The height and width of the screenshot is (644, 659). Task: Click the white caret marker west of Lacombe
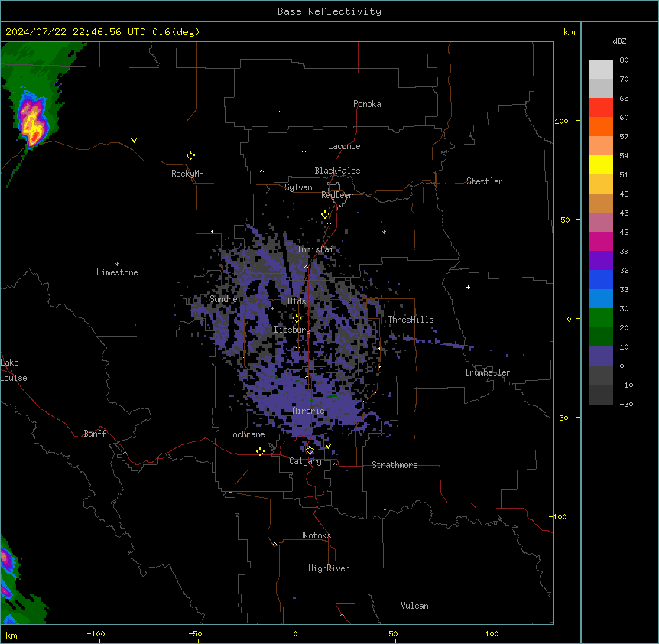pos(304,151)
